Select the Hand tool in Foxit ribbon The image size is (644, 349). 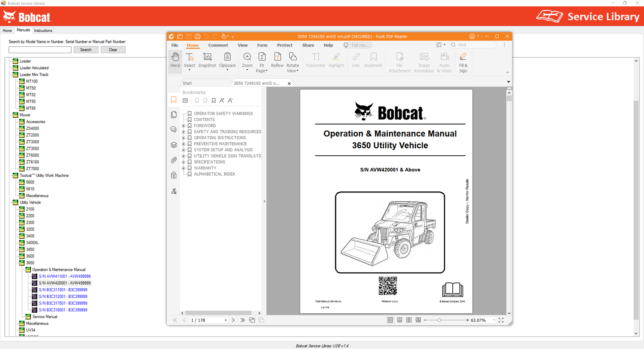point(175,61)
